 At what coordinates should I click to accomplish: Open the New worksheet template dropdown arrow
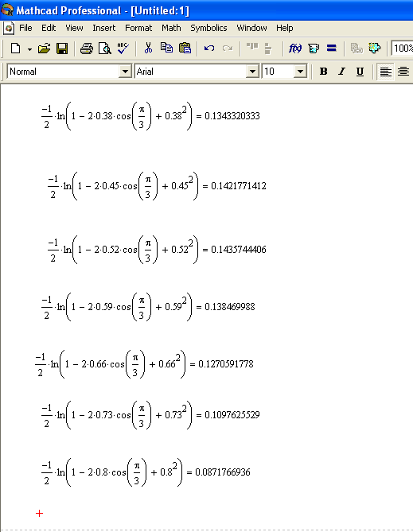pyautogui.click(x=29, y=49)
